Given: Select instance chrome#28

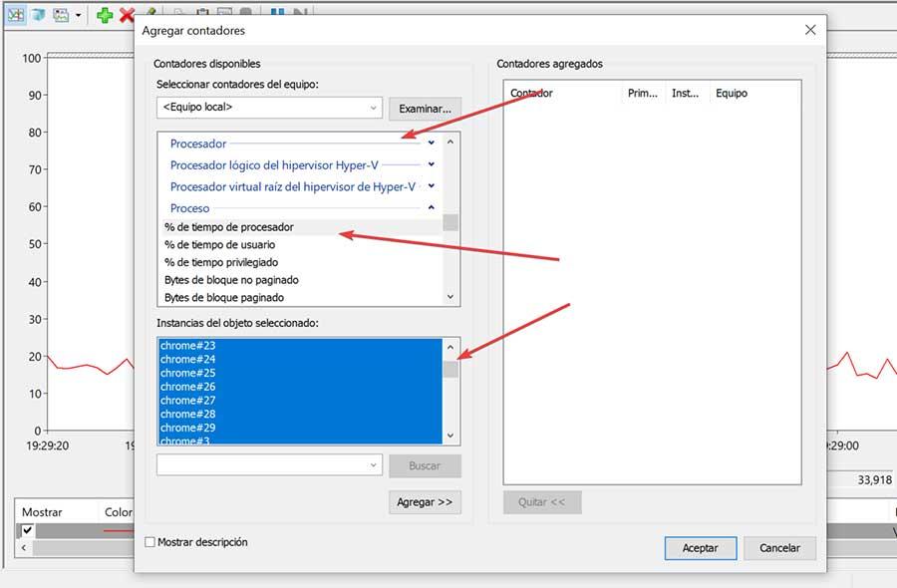Looking at the screenshot, I should point(300,415).
